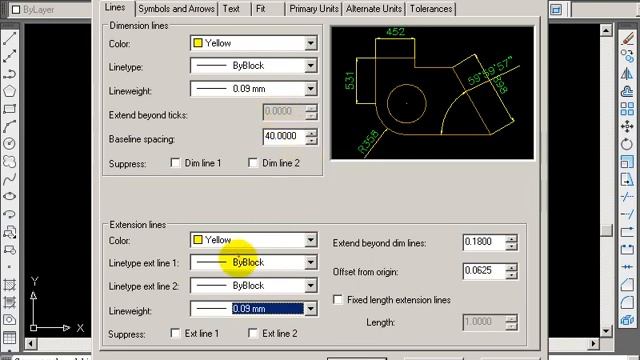Select the Trim tool
Image resolution: width=640 pixels, height=360 pixels.
tap(627, 197)
